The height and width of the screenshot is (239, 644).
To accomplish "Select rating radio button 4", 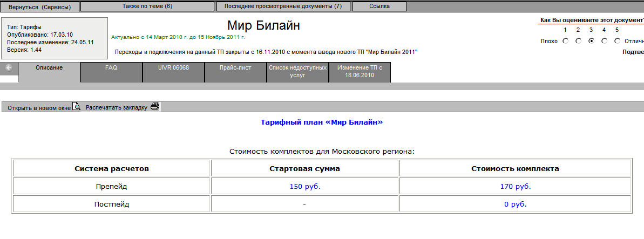I will 604,41.
